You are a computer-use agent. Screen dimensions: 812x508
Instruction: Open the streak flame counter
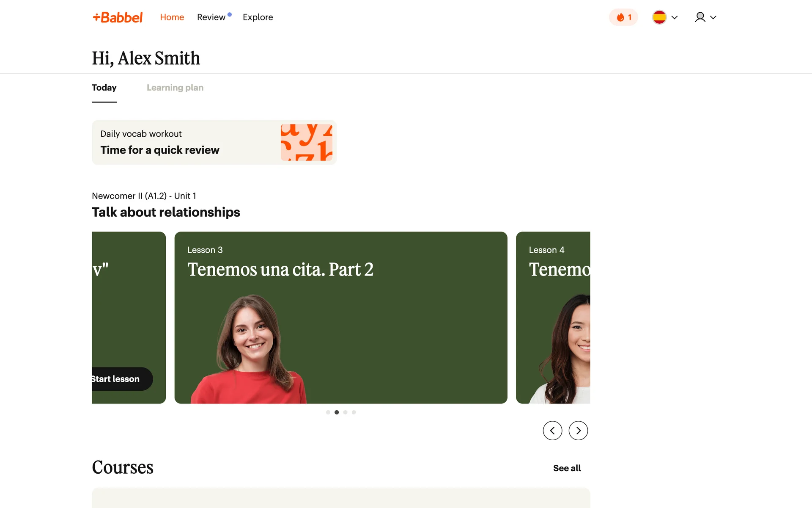[x=623, y=17]
